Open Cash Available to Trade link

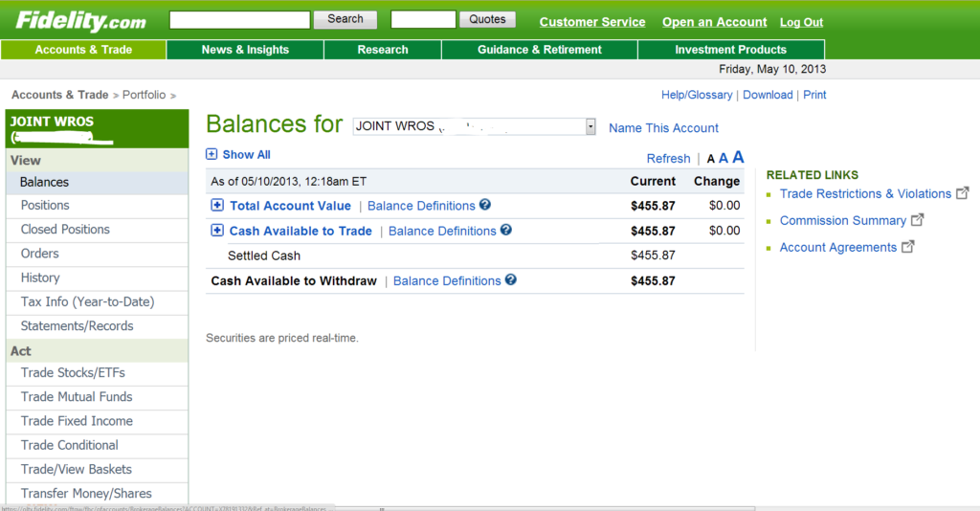click(x=301, y=232)
